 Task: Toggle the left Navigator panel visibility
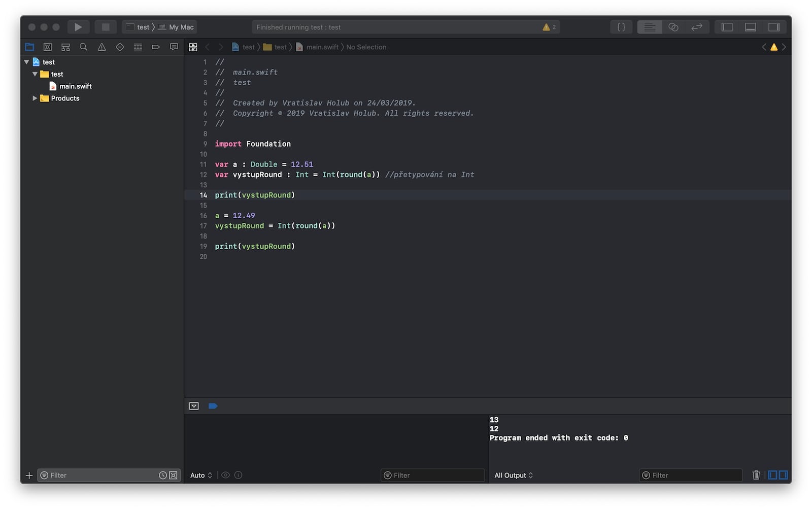[x=727, y=27]
